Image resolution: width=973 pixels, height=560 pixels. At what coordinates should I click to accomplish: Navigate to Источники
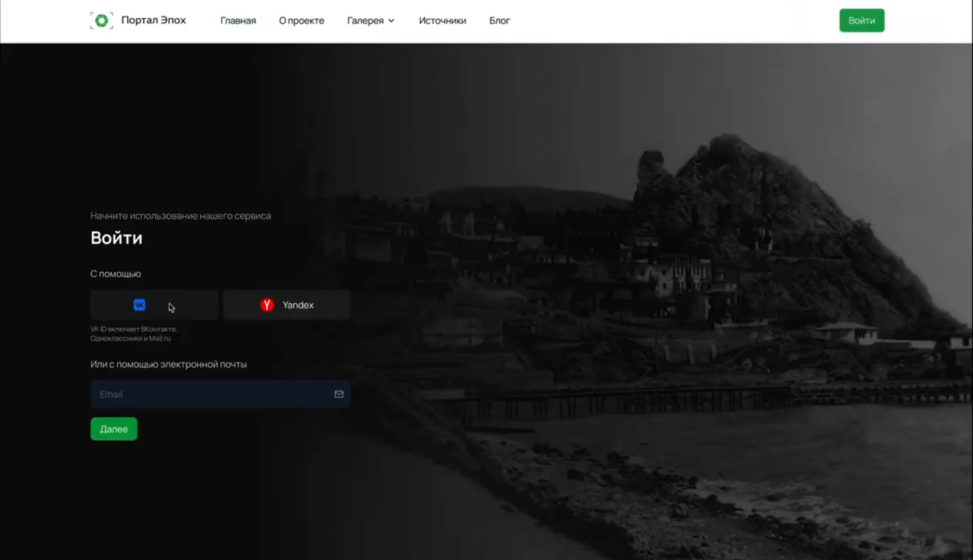(442, 21)
